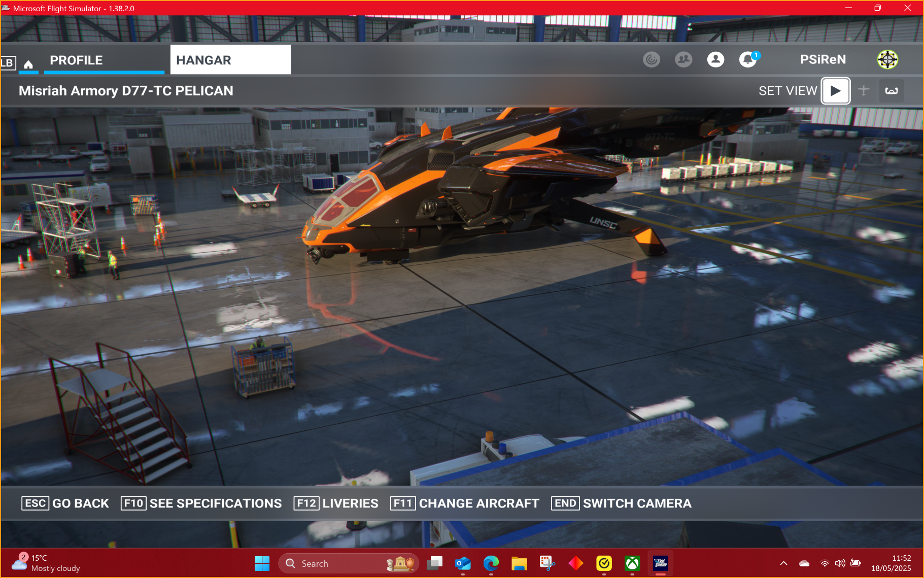Open the Xbox app from the taskbar
Viewport: 924px width, 578px height.
(632, 563)
